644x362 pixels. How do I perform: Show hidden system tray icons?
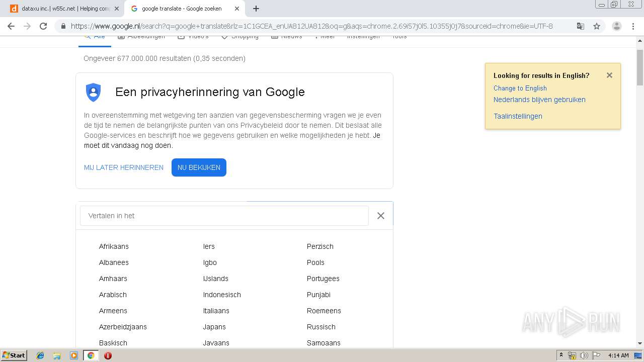coord(561,355)
